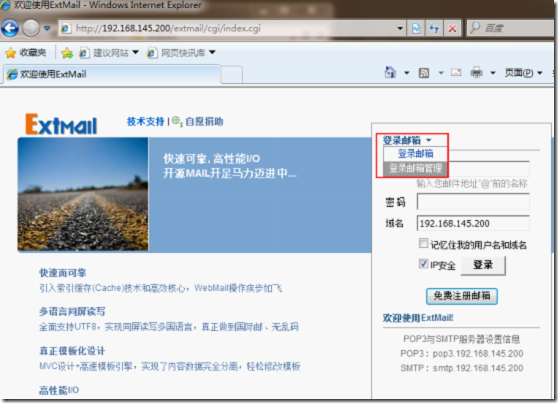
Task: Click the 真正模板化设计 heading
Action: click(x=72, y=351)
